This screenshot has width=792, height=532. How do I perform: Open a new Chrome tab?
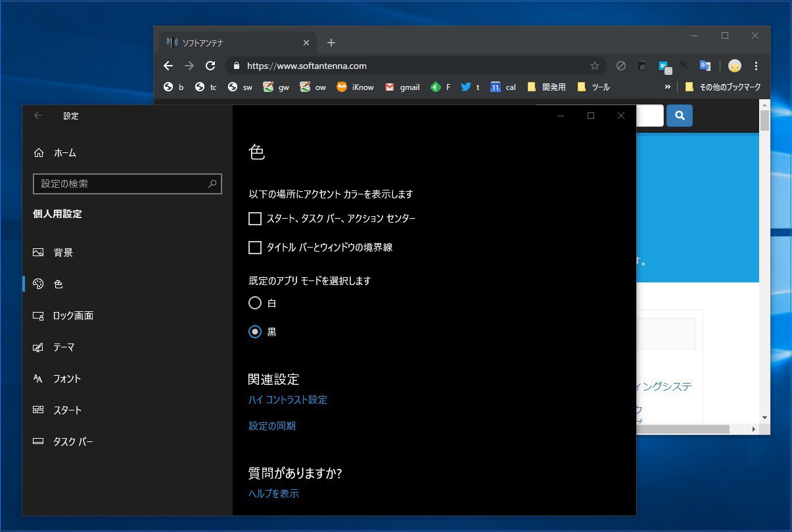(331, 43)
